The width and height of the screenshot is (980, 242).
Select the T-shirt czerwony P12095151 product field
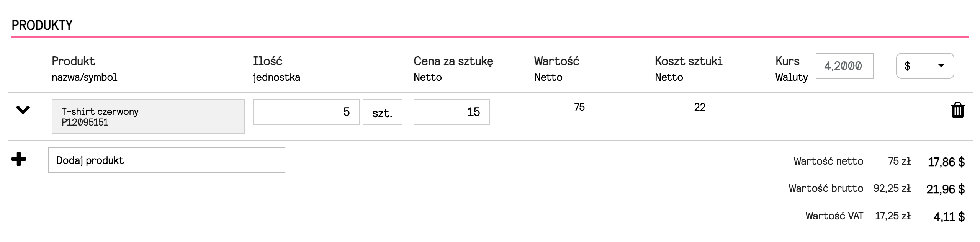[148, 116]
